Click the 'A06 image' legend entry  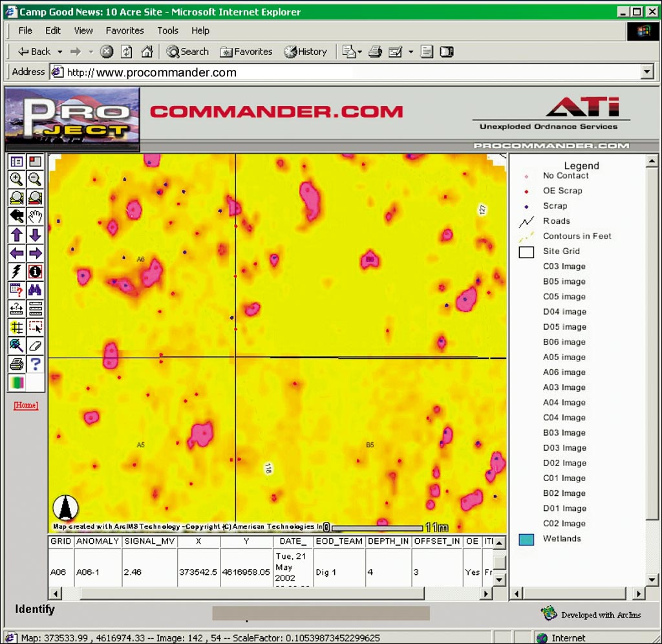[564, 372]
